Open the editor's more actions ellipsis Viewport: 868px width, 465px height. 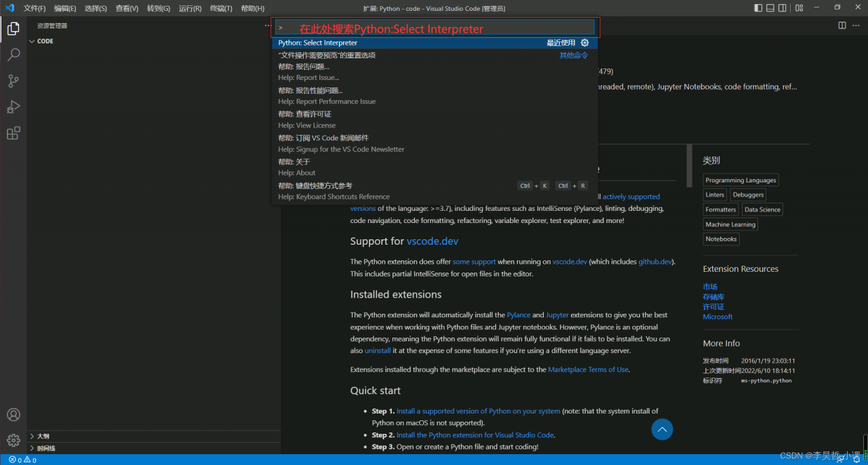pyautogui.click(x=857, y=25)
